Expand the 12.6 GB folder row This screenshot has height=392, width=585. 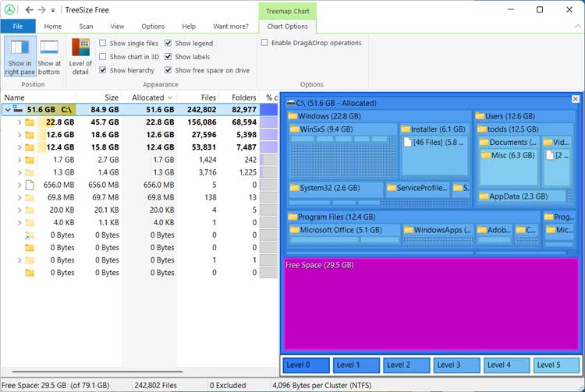pos(19,135)
